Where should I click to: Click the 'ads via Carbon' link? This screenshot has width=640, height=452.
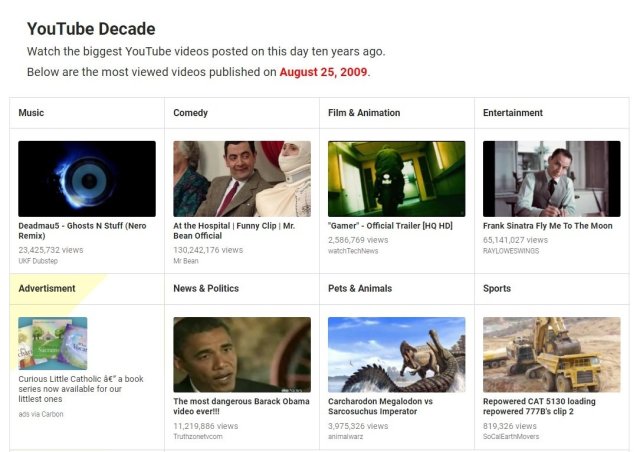pyautogui.click(x=41, y=414)
